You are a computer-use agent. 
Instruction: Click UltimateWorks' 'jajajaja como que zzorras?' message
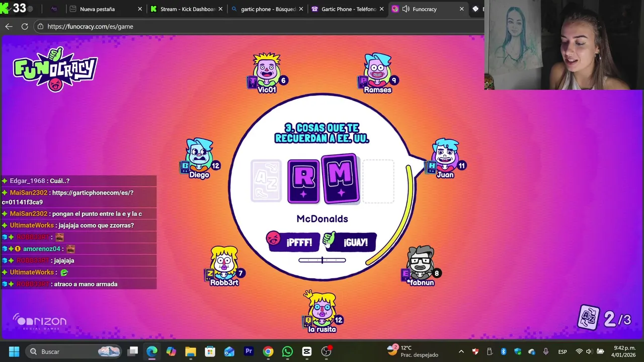coord(96,225)
